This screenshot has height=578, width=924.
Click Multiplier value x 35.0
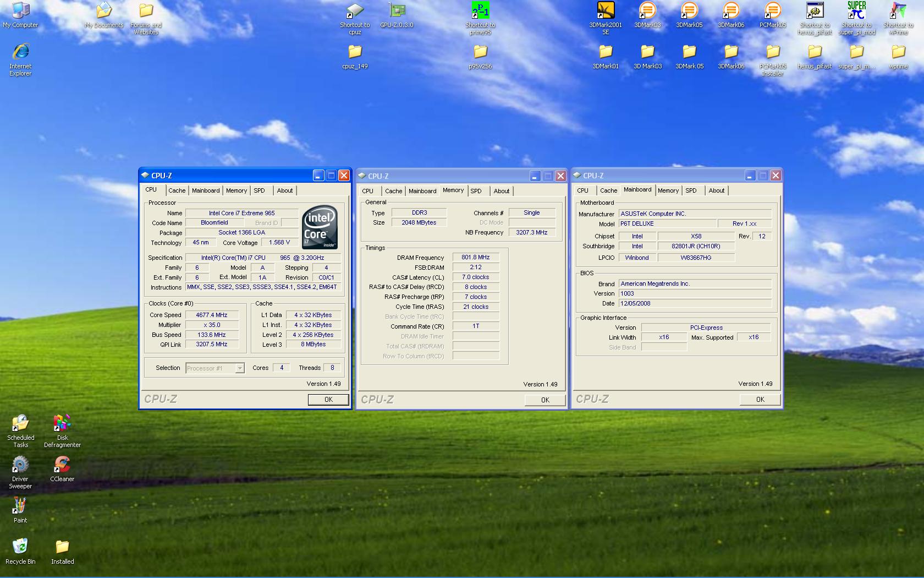(x=212, y=325)
